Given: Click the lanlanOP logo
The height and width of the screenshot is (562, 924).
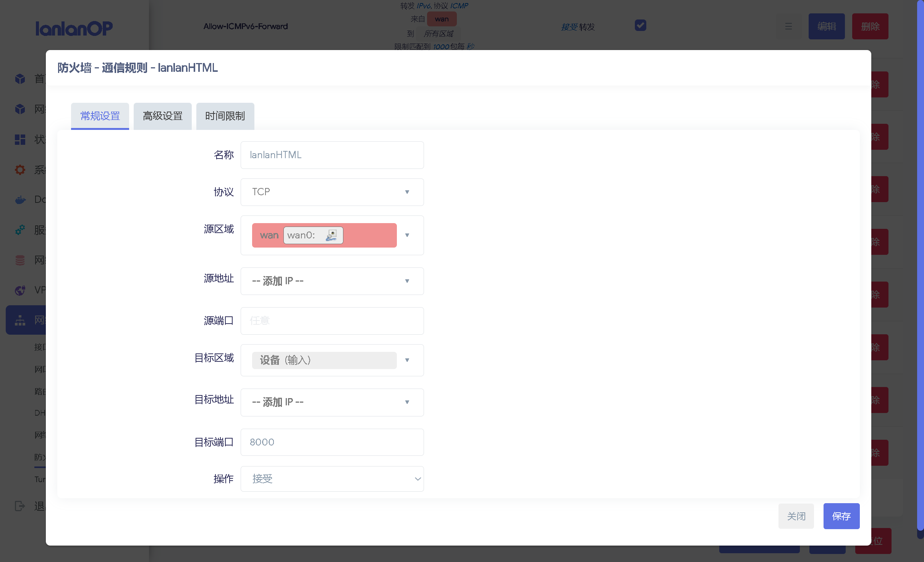Looking at the screenshot, I should pyautogui.click(x=74, y=28).
